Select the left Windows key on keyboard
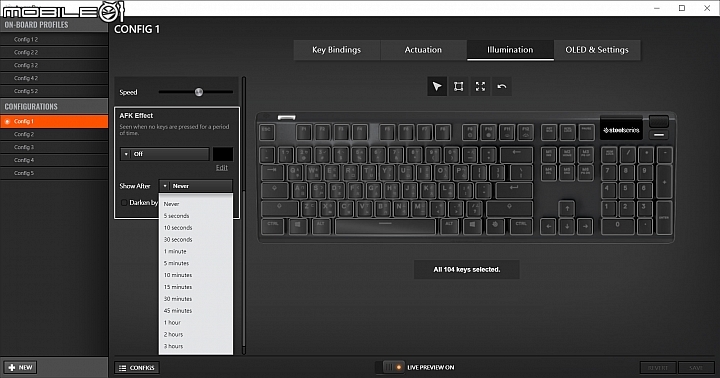Image resolution: width=720 pixels, height=378 pixels. point(298,226)
